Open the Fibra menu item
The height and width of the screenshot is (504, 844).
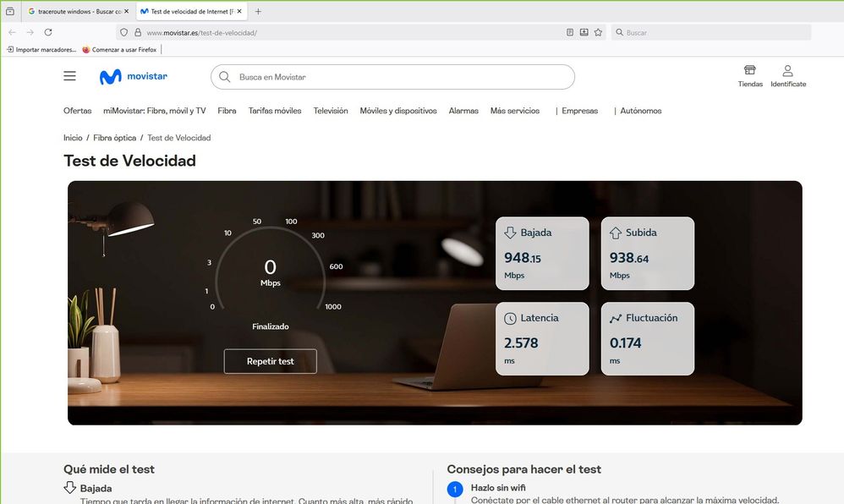(227, 111)
